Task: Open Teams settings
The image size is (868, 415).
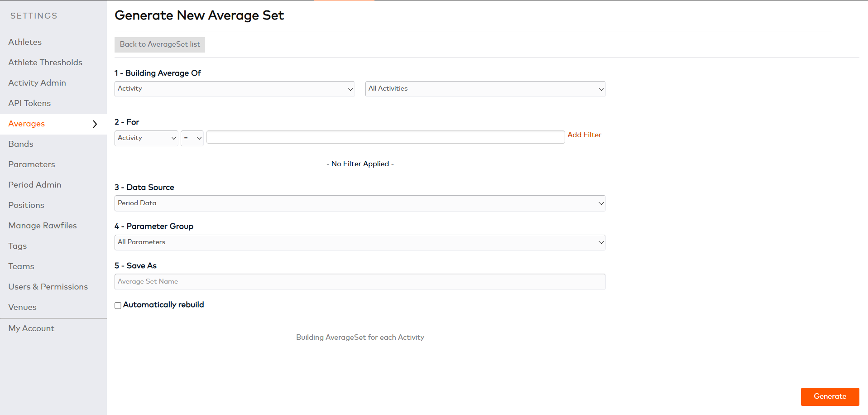Action: pyautogui.click(x=21, y=266)
